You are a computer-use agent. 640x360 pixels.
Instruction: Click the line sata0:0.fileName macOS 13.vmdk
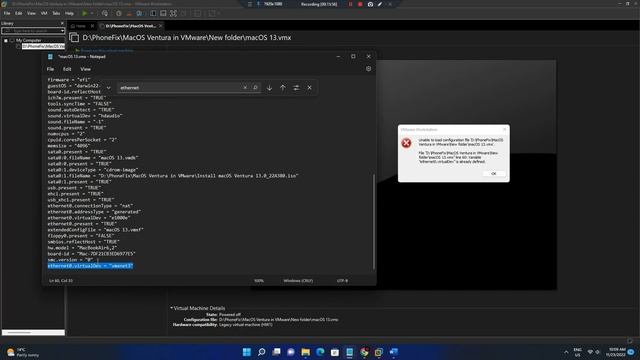93,158
